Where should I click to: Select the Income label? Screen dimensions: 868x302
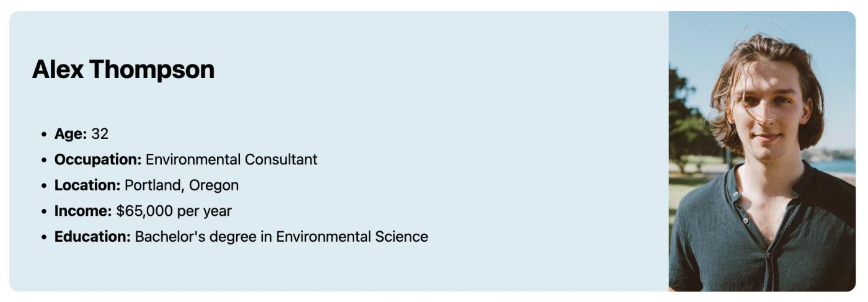coord(83,211)
